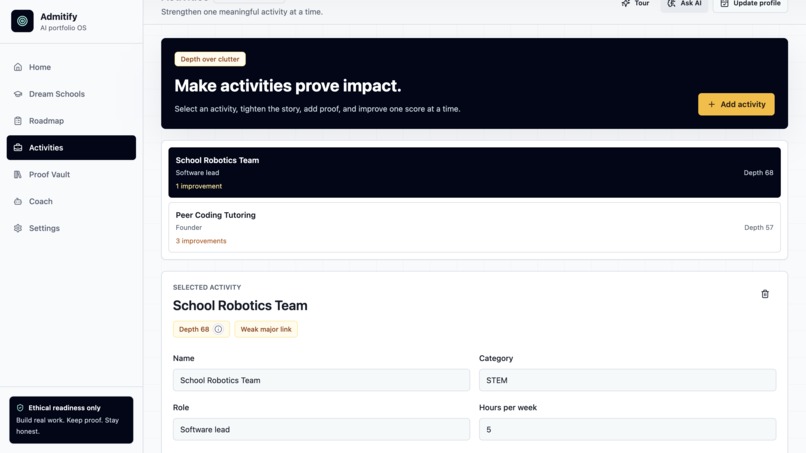Select the Peer Coding Tutoring activity row

click(x=474, y=227)
